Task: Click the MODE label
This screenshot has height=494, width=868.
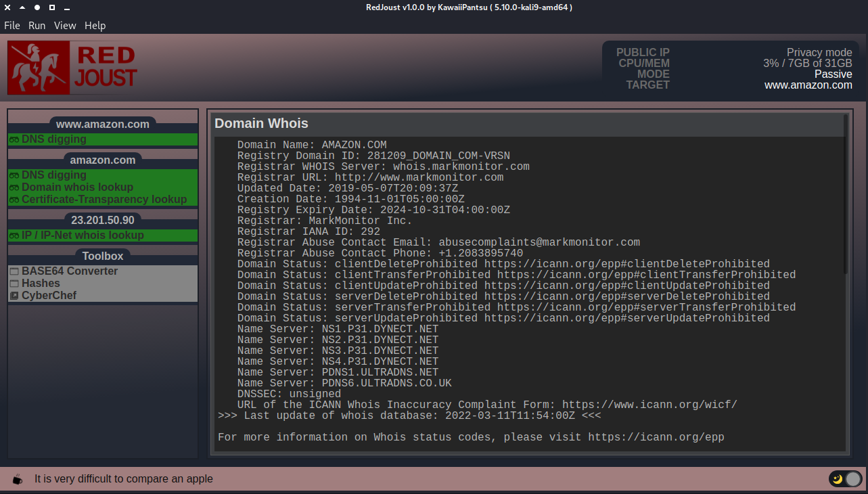Action: [x=653, y=74]
